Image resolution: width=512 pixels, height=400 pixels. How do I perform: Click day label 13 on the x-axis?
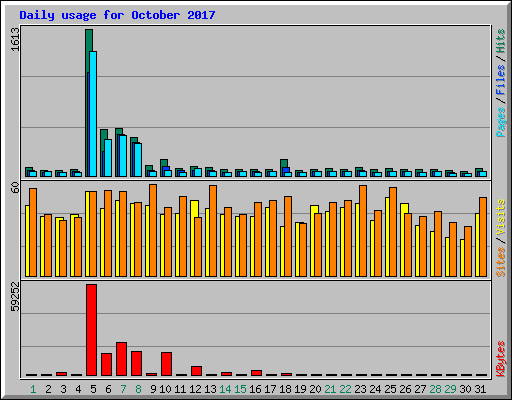click(x=210, y=389)
